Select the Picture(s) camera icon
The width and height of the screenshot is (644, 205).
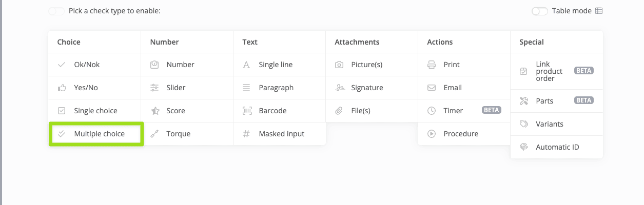[x=339, y=65]
